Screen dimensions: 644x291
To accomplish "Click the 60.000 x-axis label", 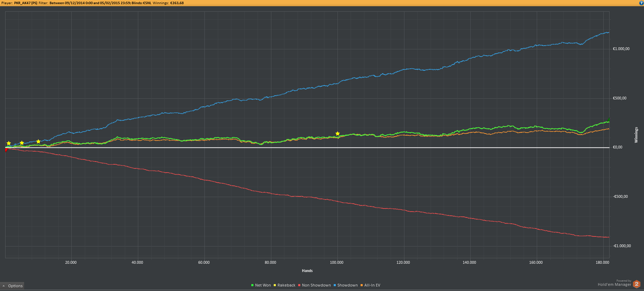I will pyautogui.click(x=204, y=263).
